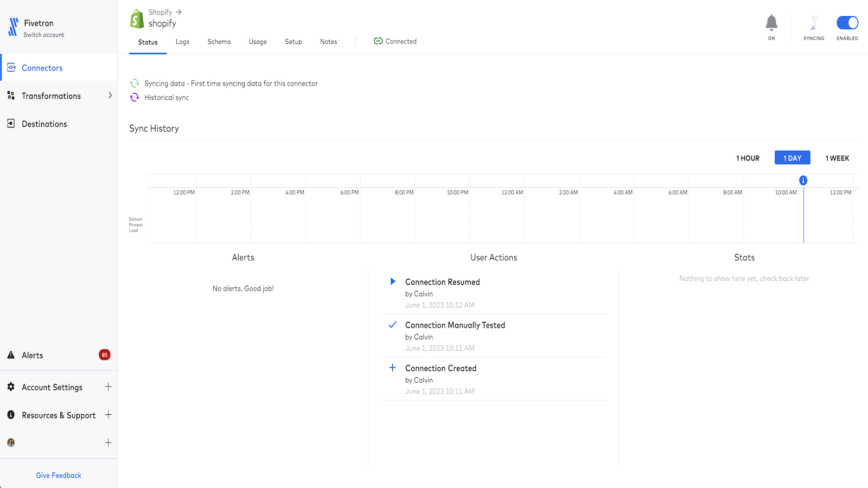Toggle the Enabled connector switch

[x=847, y=23]
